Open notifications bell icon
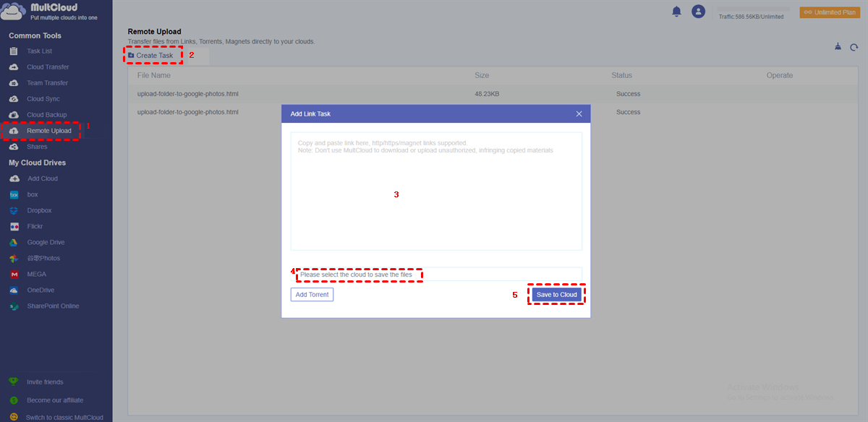The height and width of the screenshot is (422, 868). [677, 12]
